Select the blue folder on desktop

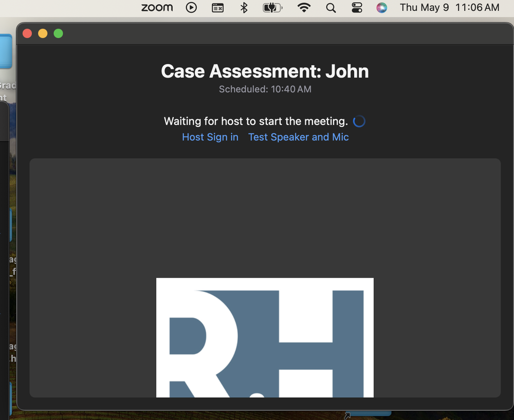coord(6,51)
